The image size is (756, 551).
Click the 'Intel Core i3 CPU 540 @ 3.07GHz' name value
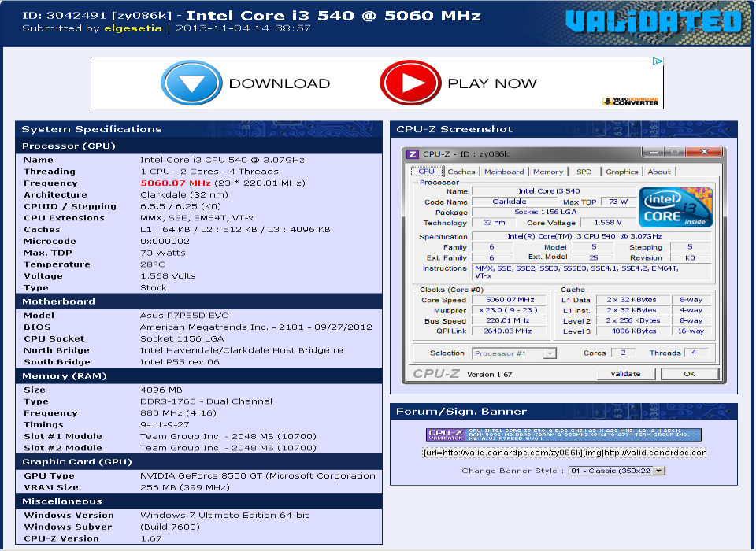[222, 160]
